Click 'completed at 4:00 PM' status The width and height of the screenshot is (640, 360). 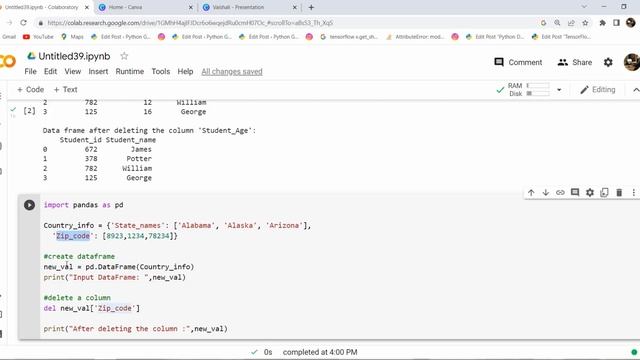coord(320,352)
